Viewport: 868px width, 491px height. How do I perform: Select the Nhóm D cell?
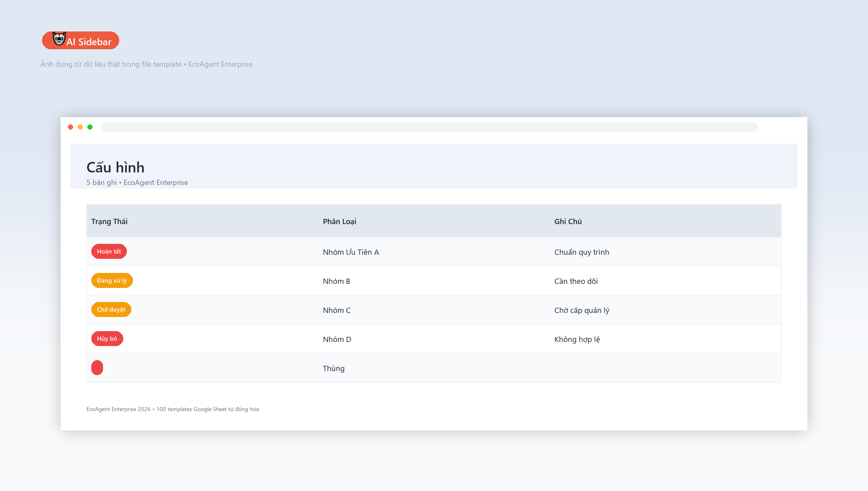pyautogui.click(x=337, y=339)
